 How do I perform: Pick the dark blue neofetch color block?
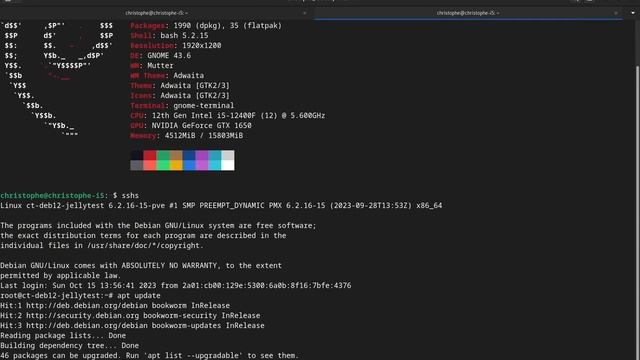[x=189, y=155]
